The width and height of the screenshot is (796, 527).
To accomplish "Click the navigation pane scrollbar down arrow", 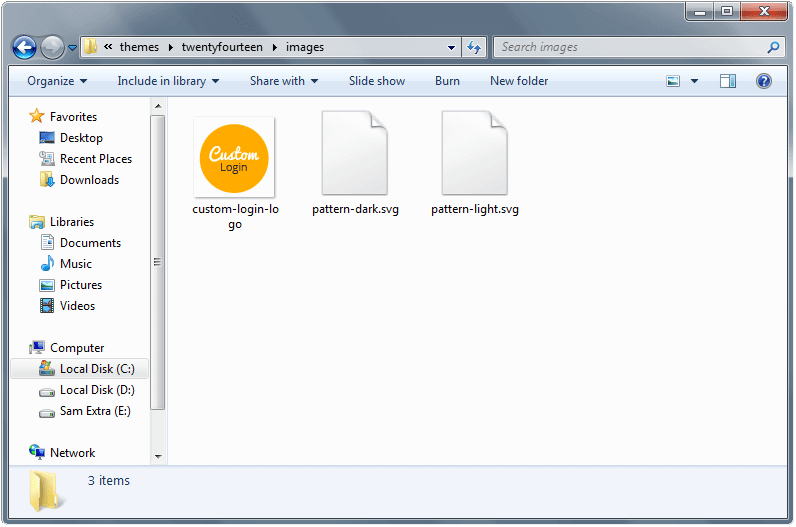I will click(158, 456).
